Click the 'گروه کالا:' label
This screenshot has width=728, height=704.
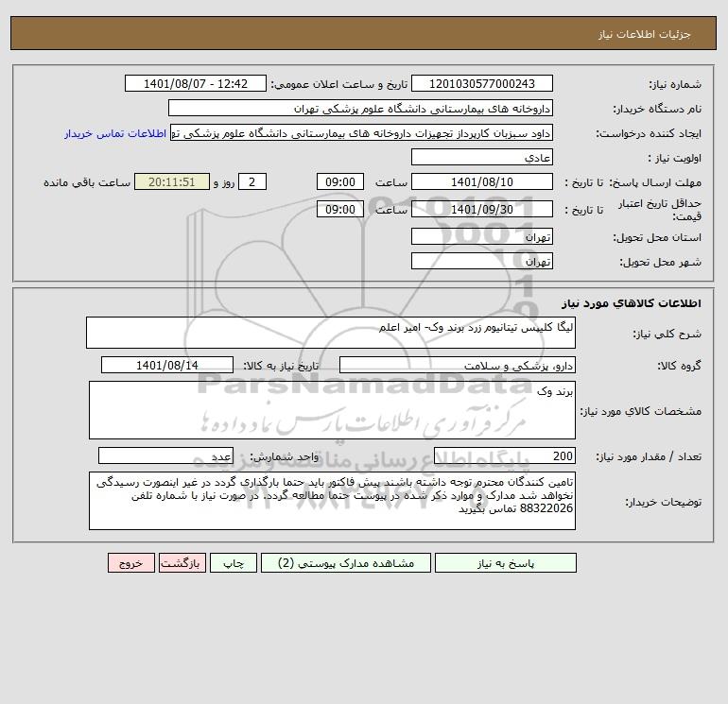pyautogui.click(x=679, y=366)
